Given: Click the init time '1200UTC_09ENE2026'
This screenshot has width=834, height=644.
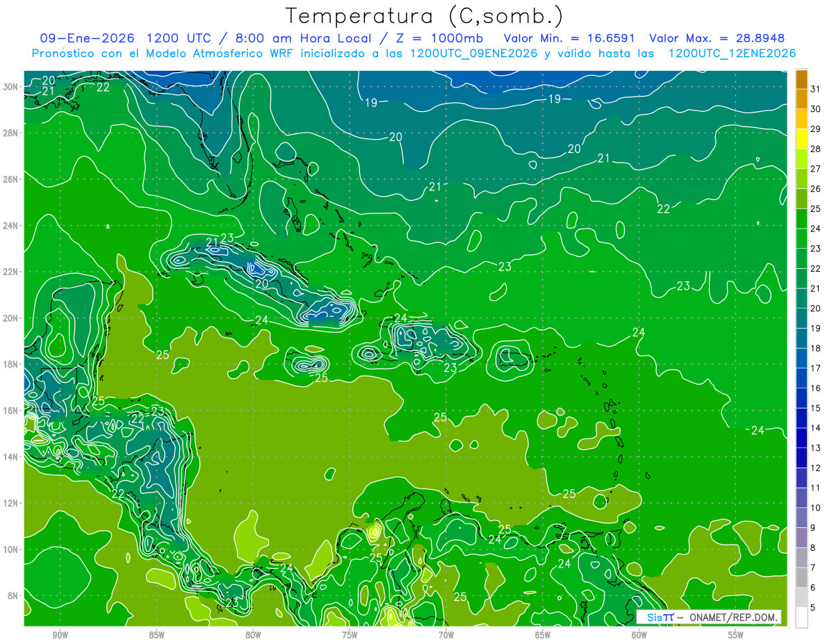Looking at the screenshot, I should click(x=474, y=53).
